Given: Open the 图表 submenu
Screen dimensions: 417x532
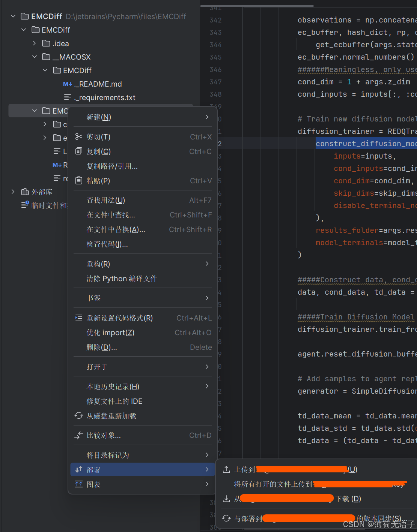Looking at the screenshot, I should point(143,484).
